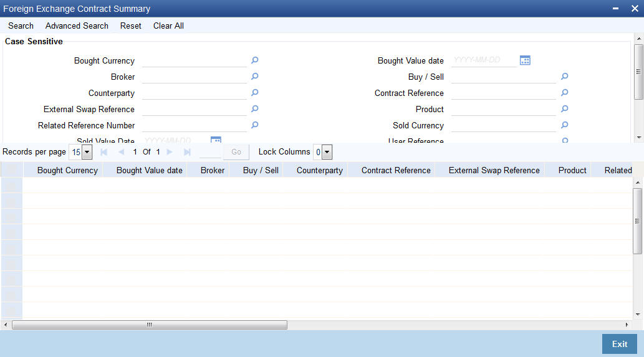
Task: Sort by Bought Value date column header
Action: point(150,170)
